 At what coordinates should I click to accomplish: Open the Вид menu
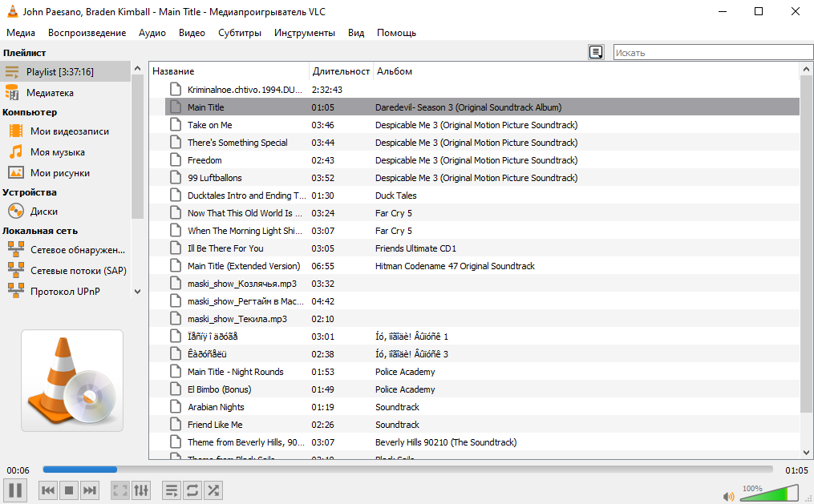coord(356,33)
